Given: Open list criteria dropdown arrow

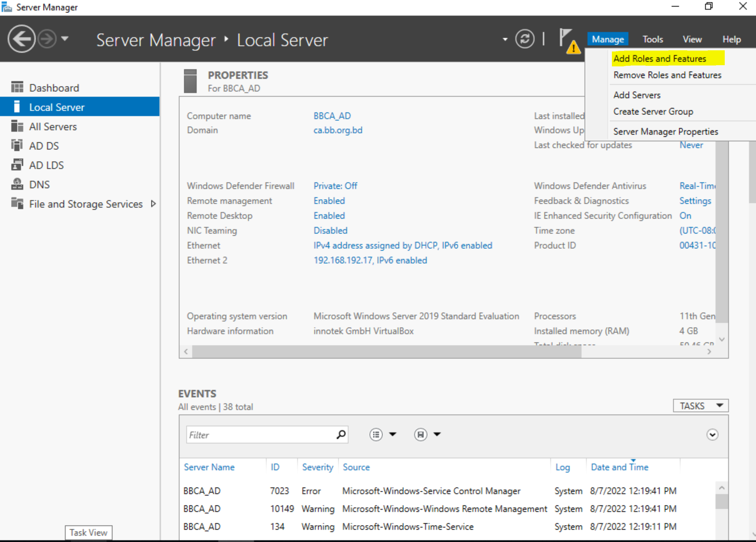Looking at the screenshot, I should pos(393,434).
